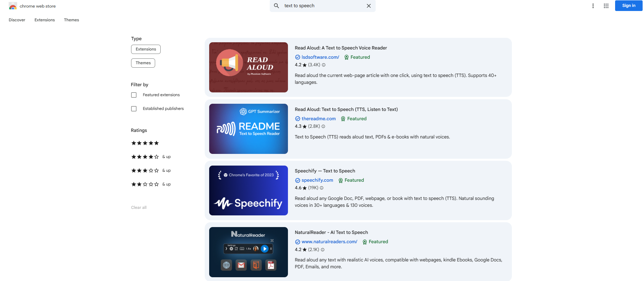The width and height of the screenshot is (644, 281).
Task: Click rating info icon next to (2.8K)
Action: 323,126
